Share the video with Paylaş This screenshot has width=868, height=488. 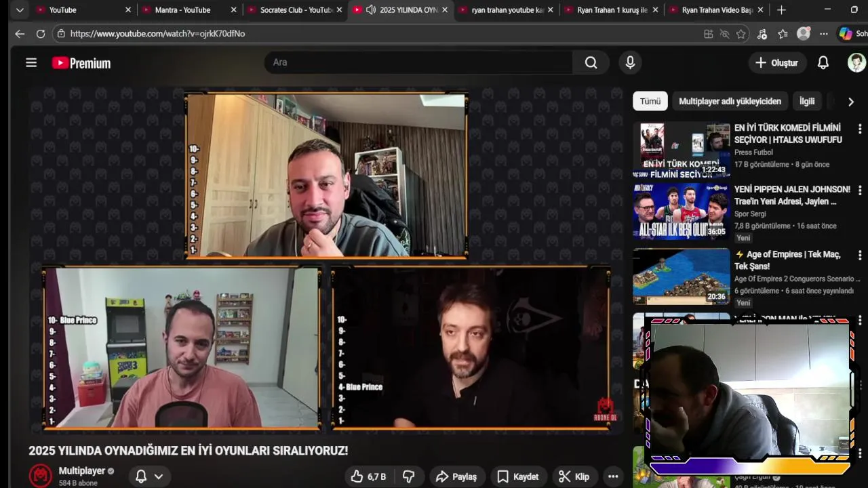[x=456, y=476]
